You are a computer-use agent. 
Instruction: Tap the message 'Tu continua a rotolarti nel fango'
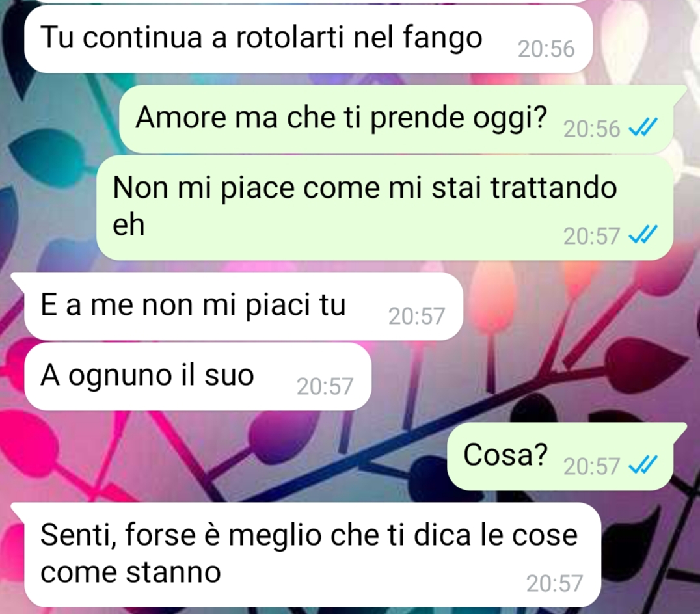point(308,39)
